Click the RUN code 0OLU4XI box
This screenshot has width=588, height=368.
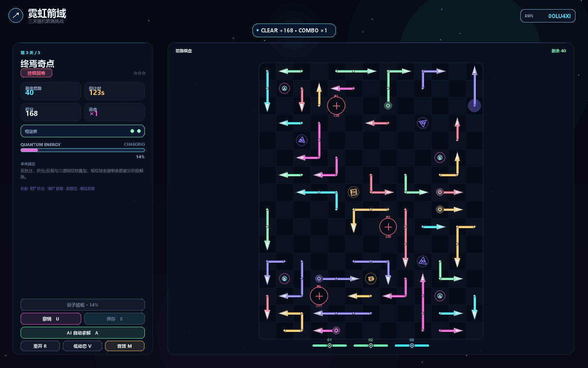click(x=548, y=16)
